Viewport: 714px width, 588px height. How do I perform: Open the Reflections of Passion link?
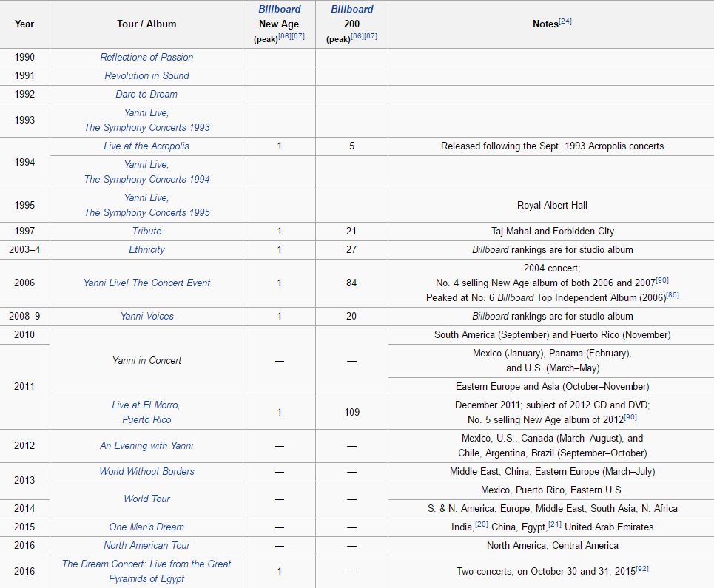pos(146,57)
